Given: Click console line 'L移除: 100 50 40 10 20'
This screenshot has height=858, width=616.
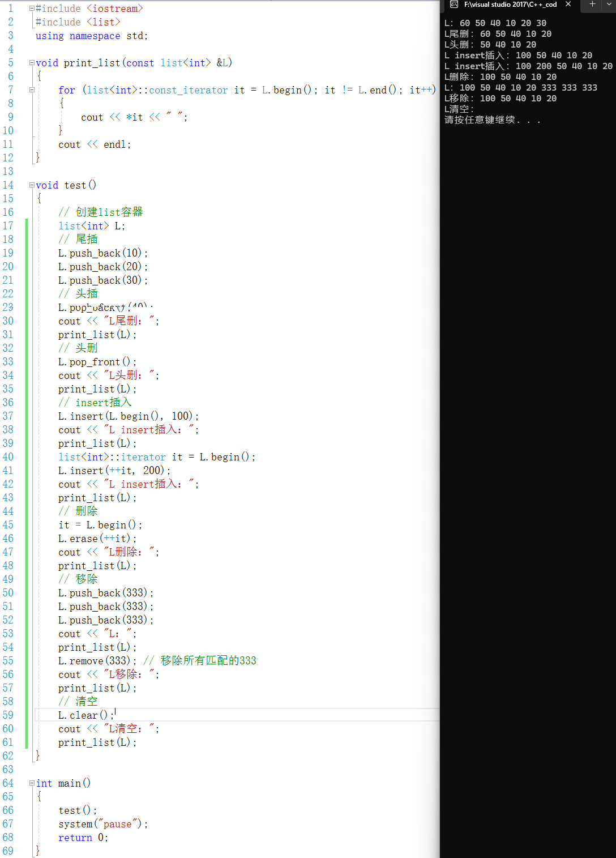Looking at the screenshot, I should click(500, 99).
